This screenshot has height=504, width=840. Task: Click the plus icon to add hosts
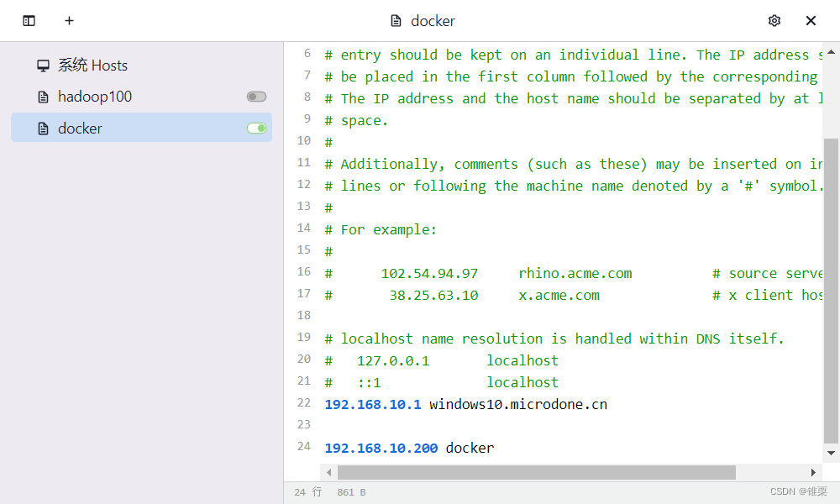[70, 21]
